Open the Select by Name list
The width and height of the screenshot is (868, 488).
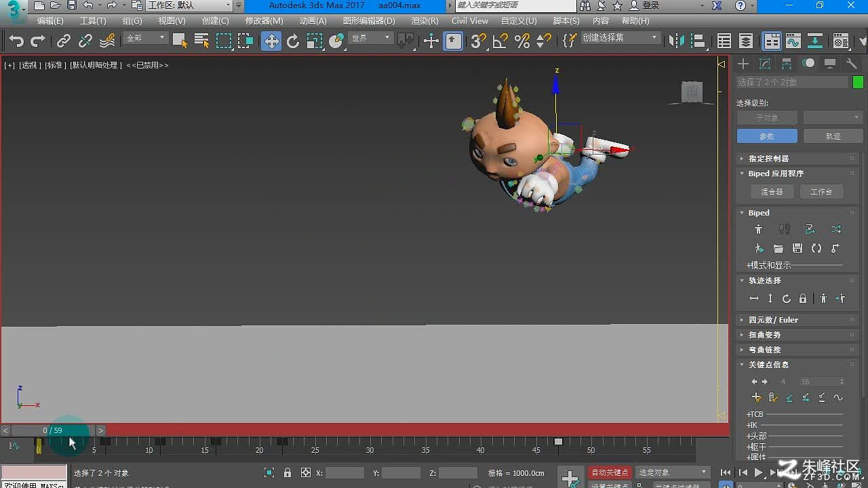[201, 41]
